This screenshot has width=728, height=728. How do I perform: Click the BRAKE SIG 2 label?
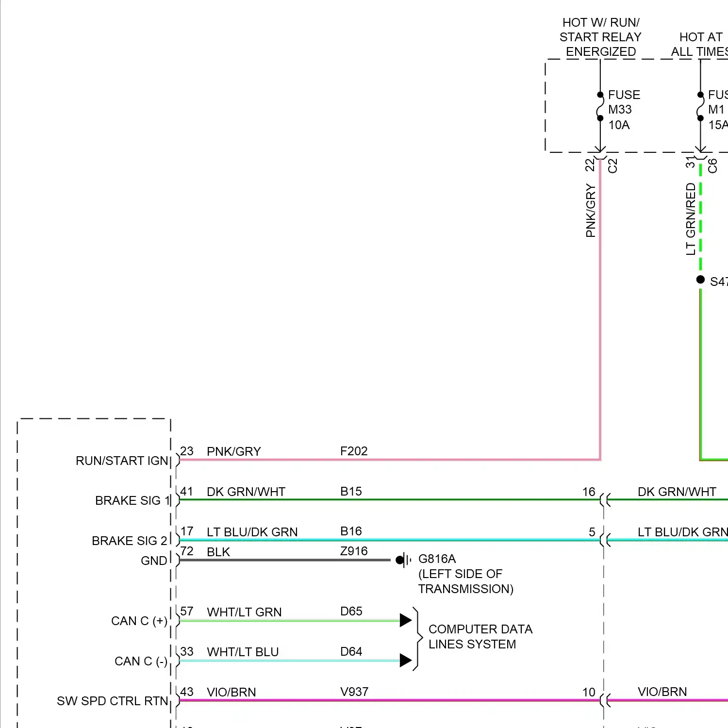click(x=130, y=541)
